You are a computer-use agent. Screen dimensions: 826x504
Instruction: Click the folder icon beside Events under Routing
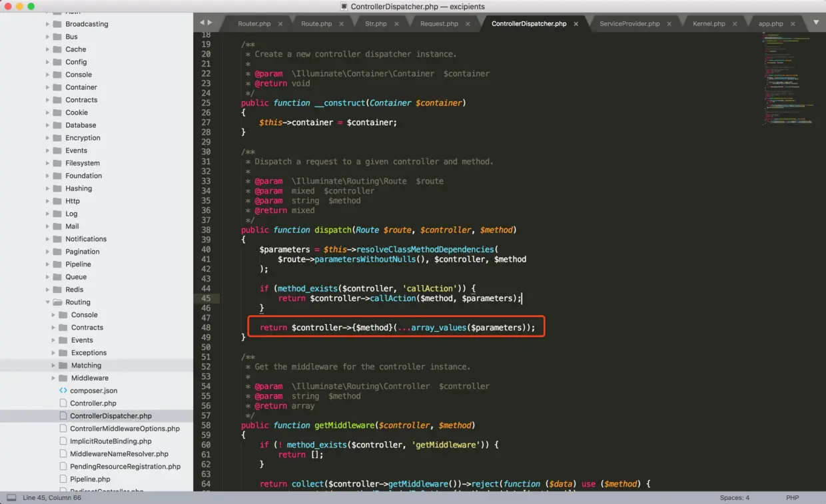[x=64, y=340]
